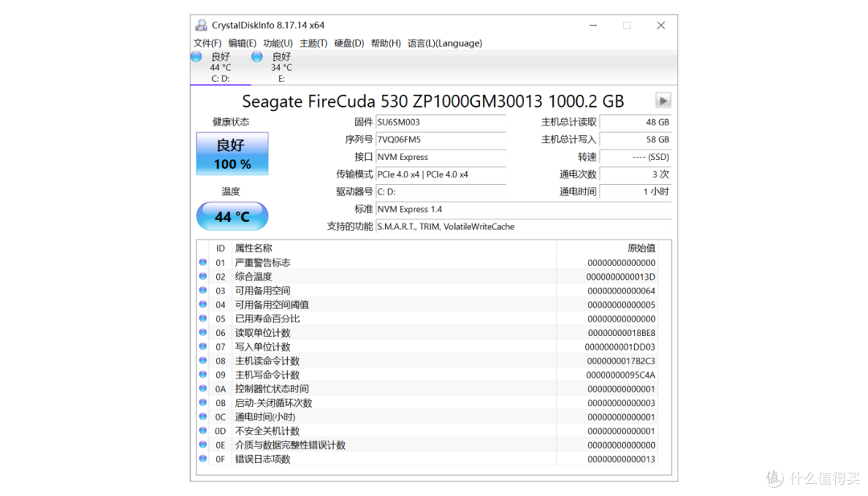
Task: Click the interface field NVM Express
Action: (x=440, y=158)
